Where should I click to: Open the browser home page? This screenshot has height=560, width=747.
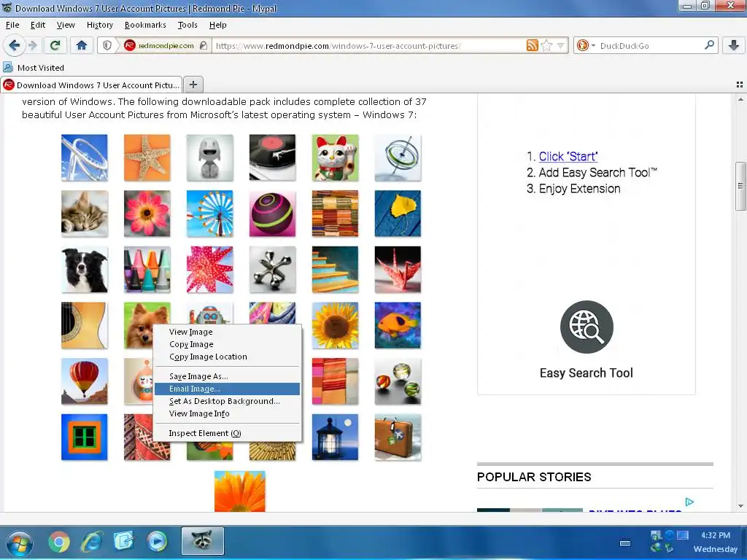coord(82,45)
